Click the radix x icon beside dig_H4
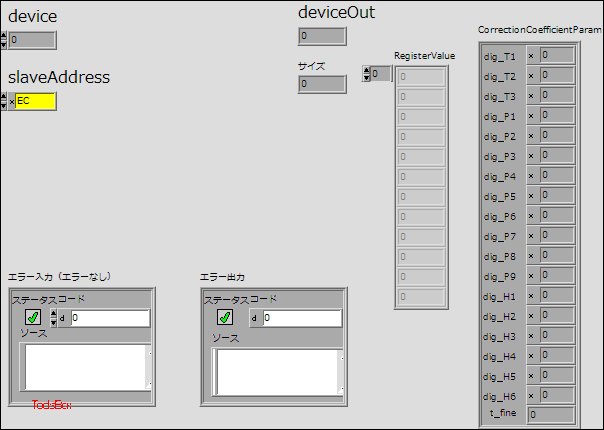Viewport: 604px width, 430px height. (531, 357)
